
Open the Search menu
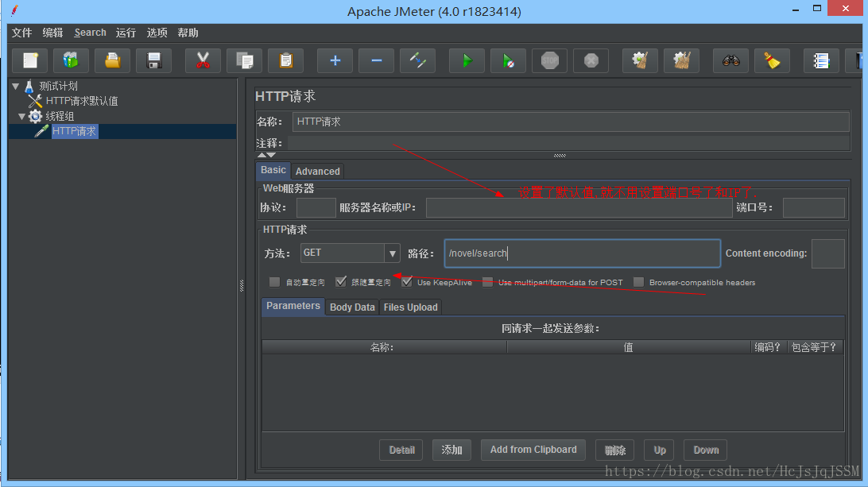pyautogui.click(x=91, y=33)
